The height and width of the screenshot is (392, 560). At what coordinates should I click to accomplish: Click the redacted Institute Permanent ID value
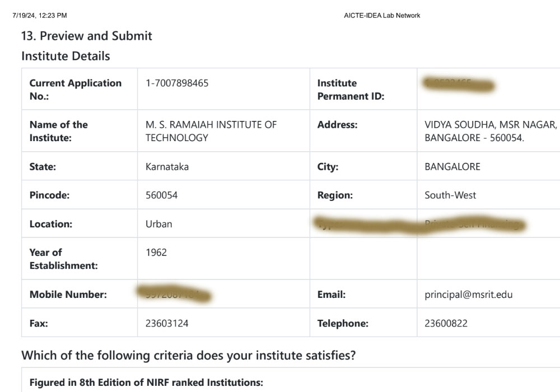coord(459,85)
